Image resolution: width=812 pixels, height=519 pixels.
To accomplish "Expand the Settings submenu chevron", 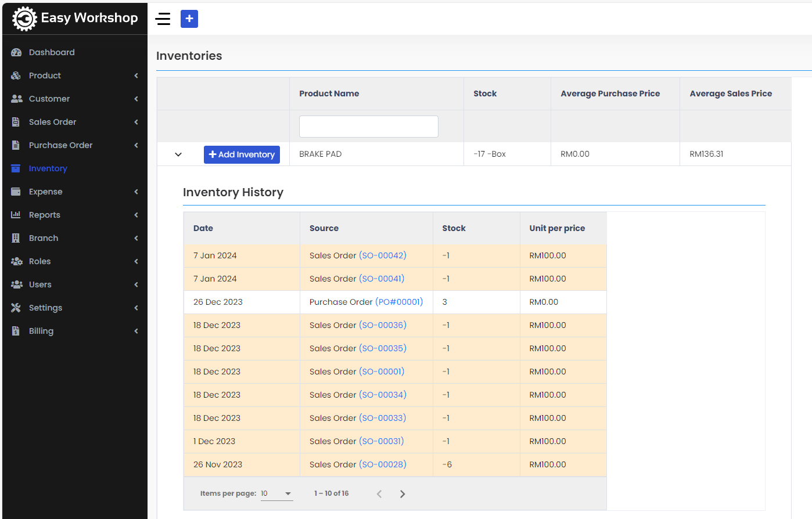I will tap(136, 308).
